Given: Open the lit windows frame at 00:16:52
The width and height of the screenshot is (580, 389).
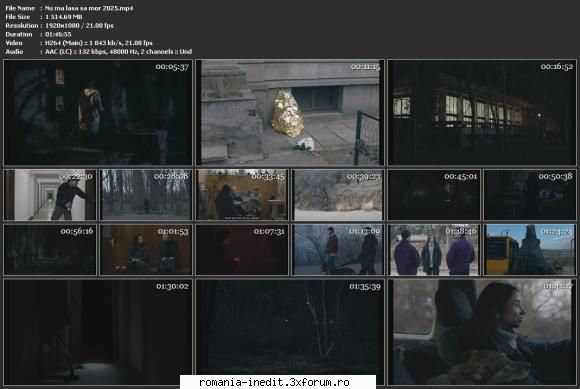Looking at the screenshot, I should pyautogui.click(x=482, y=112).
